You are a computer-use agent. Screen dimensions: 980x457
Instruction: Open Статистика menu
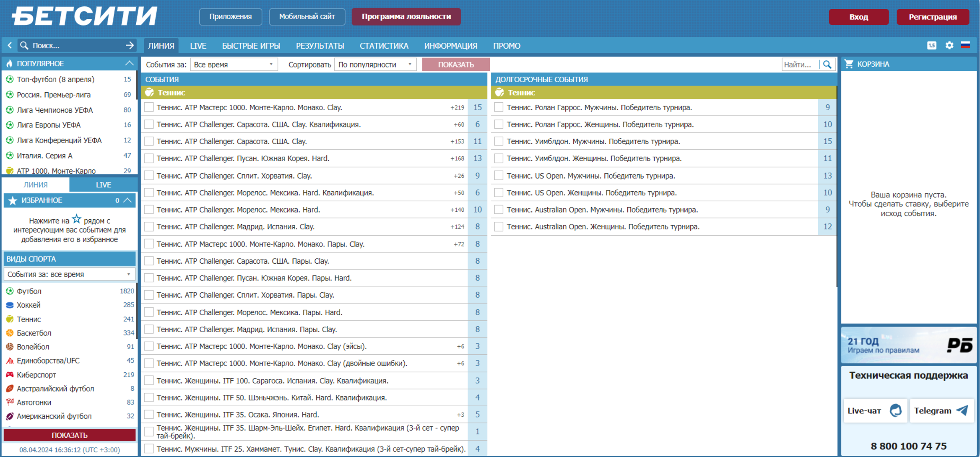point(384,46)
